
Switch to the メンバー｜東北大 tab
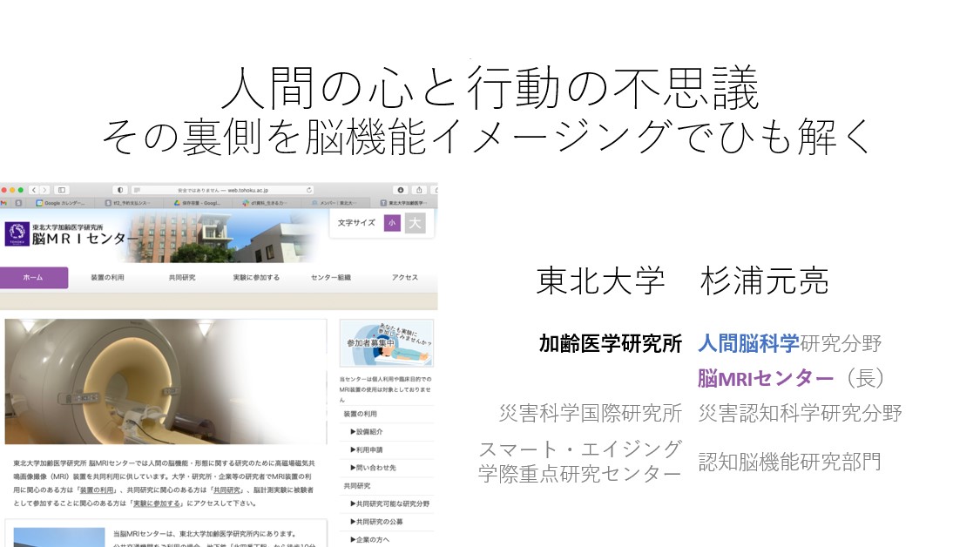335,203
